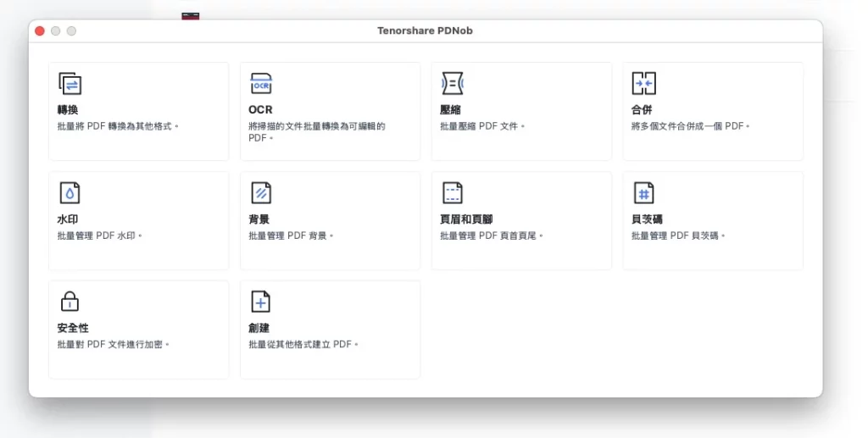Open the 水印 watermark droplet icon
Screen dimensions: 868x438
pos(70,193)
